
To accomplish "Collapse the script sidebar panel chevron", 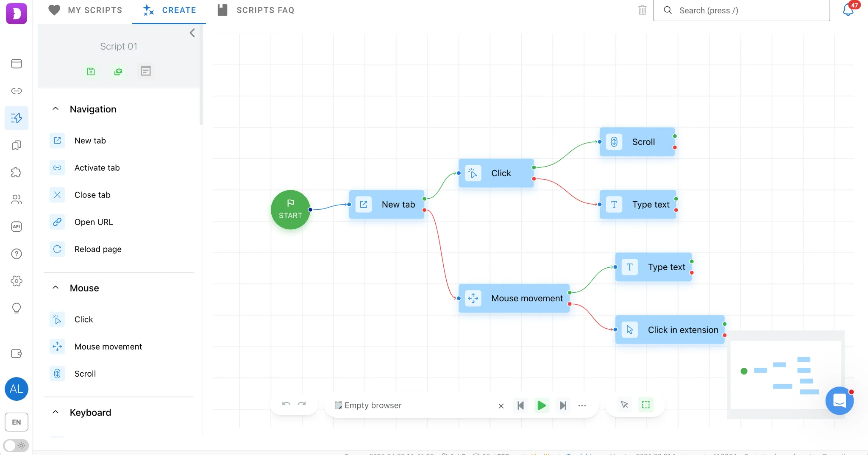I will tap(192, 33).
